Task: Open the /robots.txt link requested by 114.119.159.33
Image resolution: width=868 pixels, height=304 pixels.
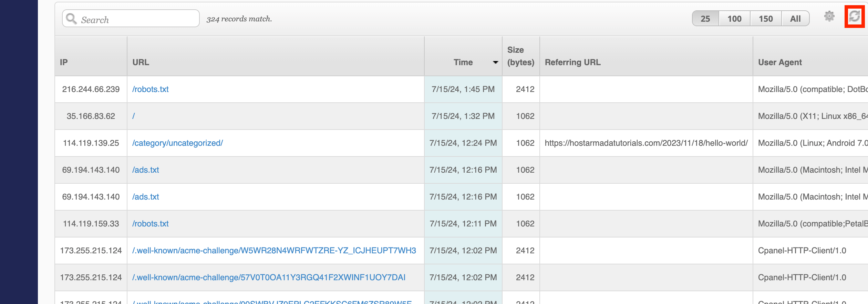Action: pos(151,224)
